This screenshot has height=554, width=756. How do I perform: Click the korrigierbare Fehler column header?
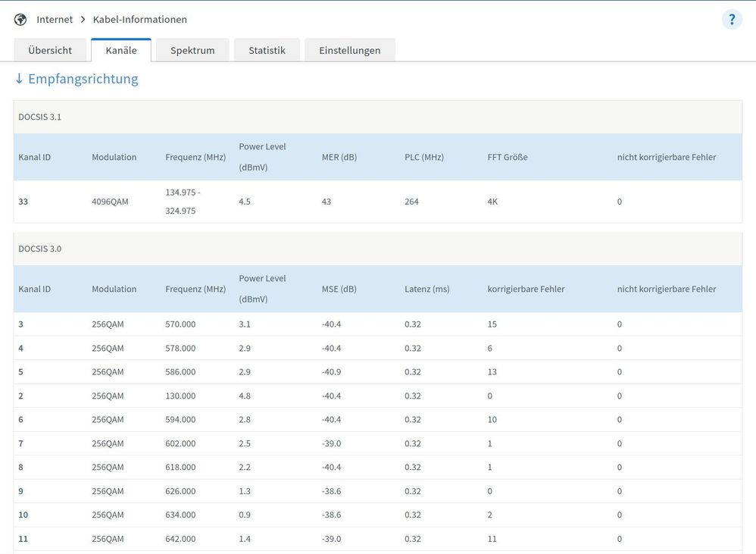pyautogui.click(x=526, y=289)
